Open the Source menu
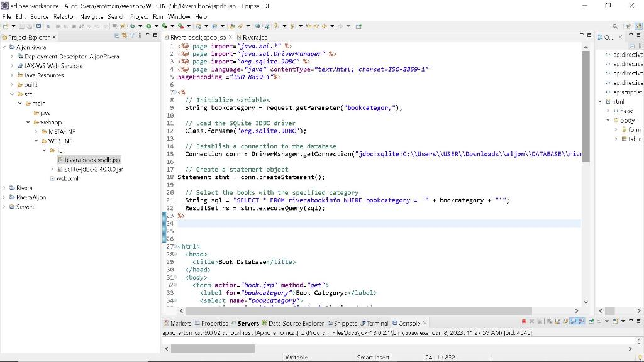The height and width of the screenshot is (362, 644). (38, 16)
